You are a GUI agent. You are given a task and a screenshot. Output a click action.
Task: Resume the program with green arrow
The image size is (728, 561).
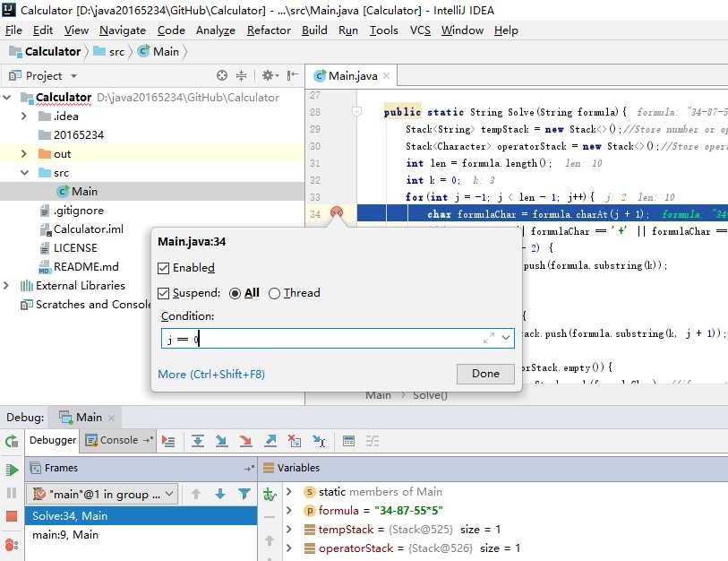point(12,470)
